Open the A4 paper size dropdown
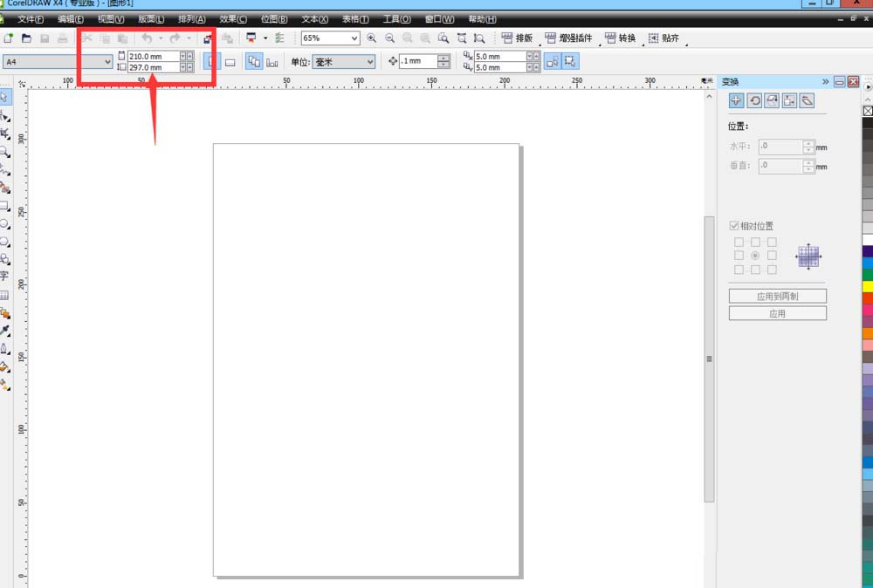This screenshot has height=588, width=873. click(x=107, y=62)
